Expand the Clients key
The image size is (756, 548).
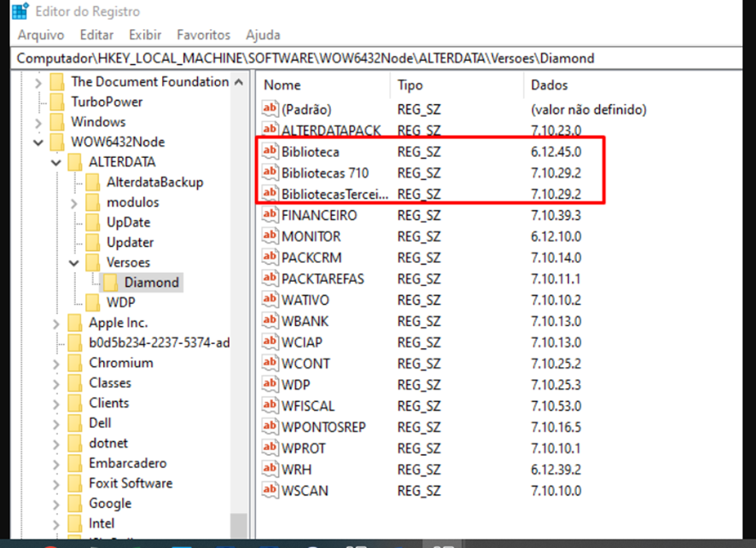[56, 404]
